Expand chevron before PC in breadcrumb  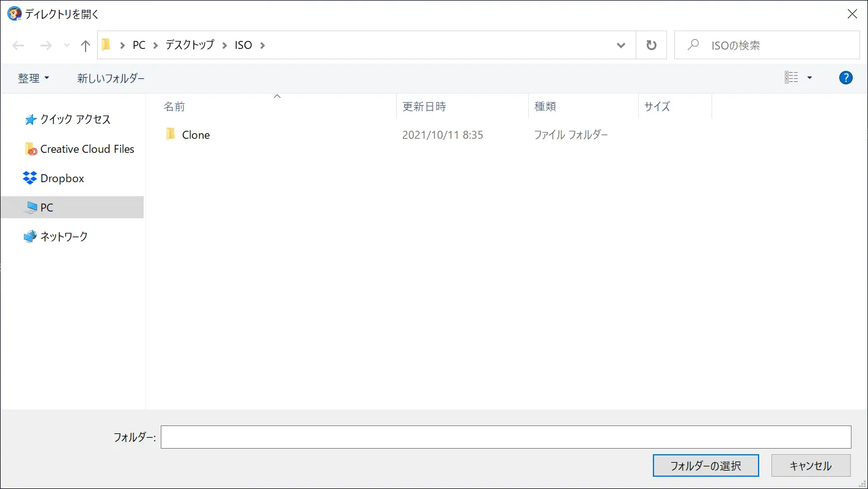(123, 45)
